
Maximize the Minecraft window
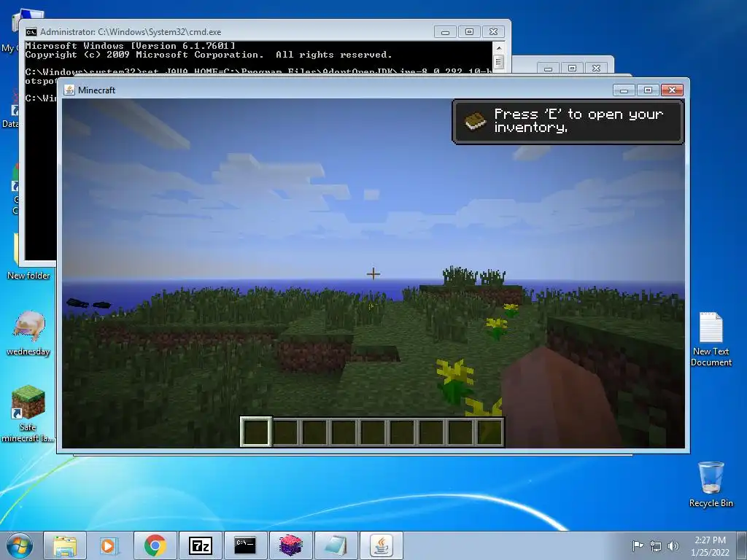(648, 90)
